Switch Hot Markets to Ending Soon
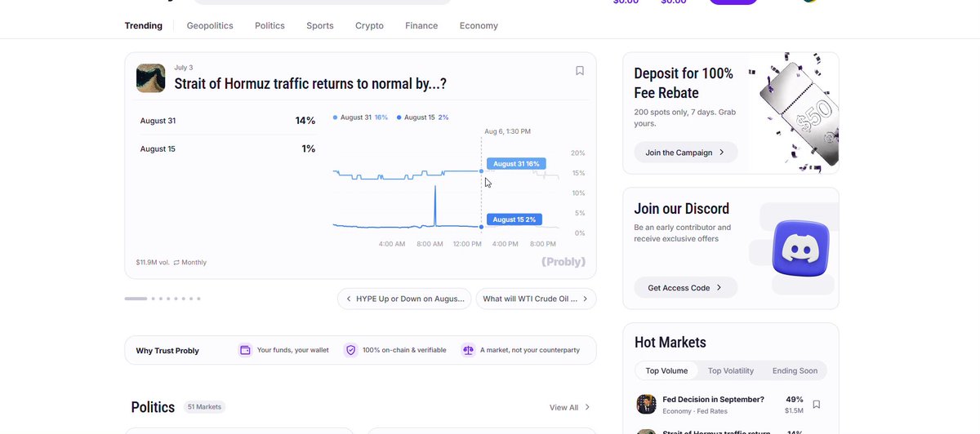980x434 pixels. 795,370
